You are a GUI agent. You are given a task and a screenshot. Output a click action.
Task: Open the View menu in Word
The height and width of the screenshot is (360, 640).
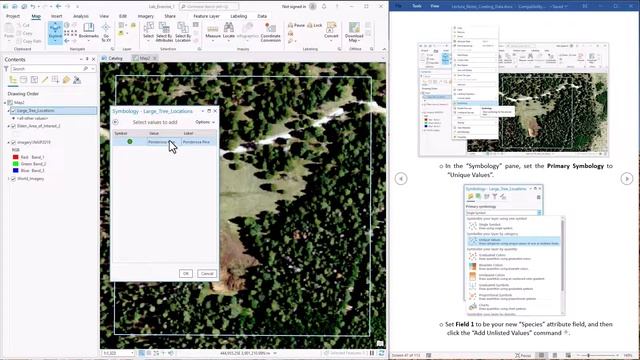pos(435,6)
